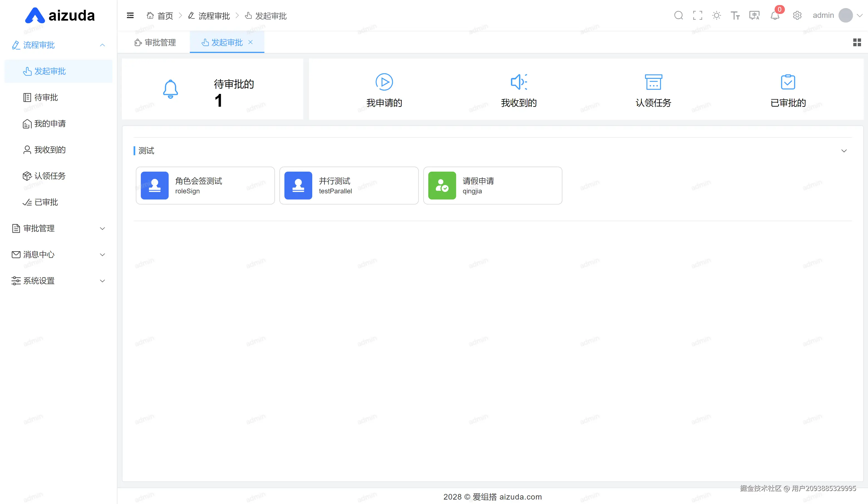The height and width of the screenshot is (504, 868).
Task: Start the 请假申请 qingjia process card
Action: coord(492,186)
